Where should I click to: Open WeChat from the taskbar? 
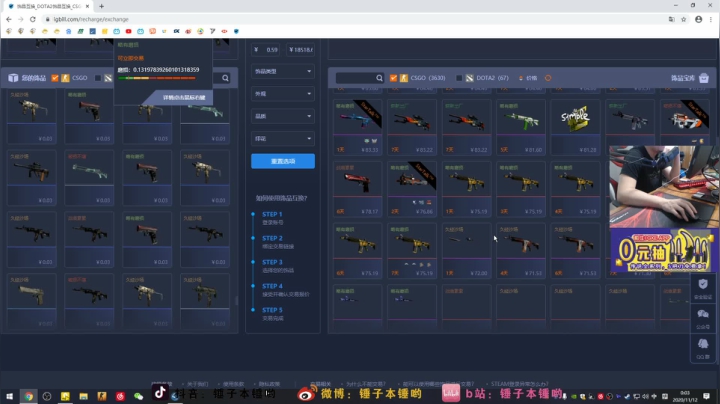(138, 396)
